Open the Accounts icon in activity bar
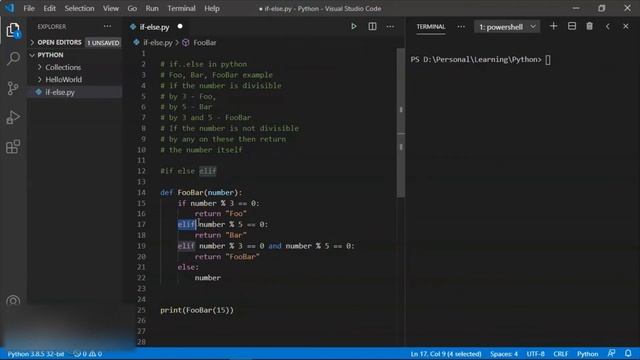The height and width of the screenshot is (360, 640). pyautogui.click(x=13, y=301)
